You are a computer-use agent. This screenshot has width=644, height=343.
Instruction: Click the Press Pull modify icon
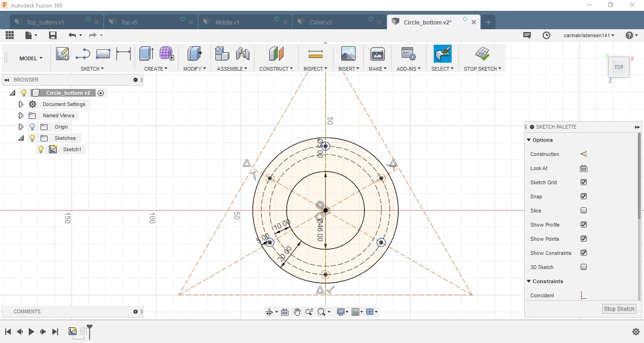click(195, 53)
